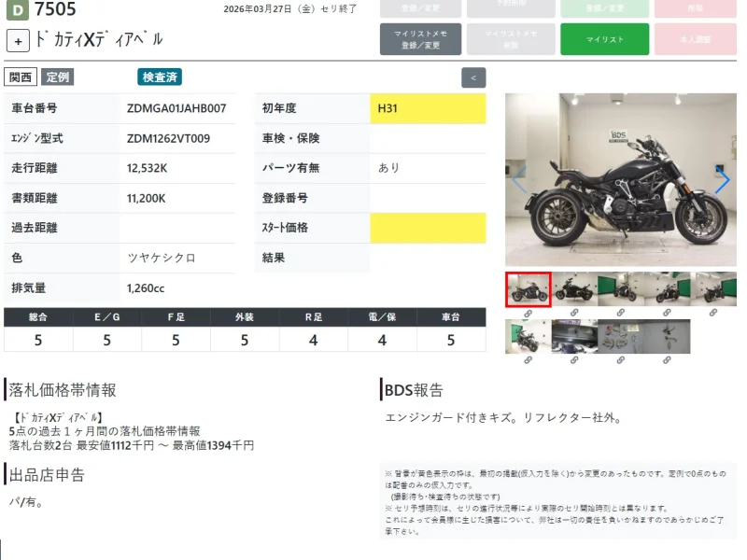The width and height of the screenshot is (747, 560).
Task: Click the color value ツヤケシクロ
Action: pyautogui.click(x=161, y=259)
